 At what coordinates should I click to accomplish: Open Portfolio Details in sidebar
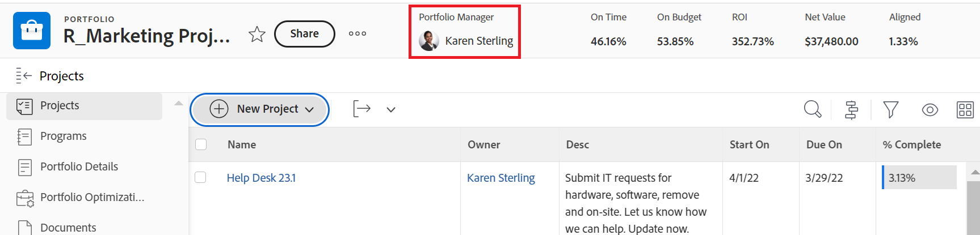79,166
